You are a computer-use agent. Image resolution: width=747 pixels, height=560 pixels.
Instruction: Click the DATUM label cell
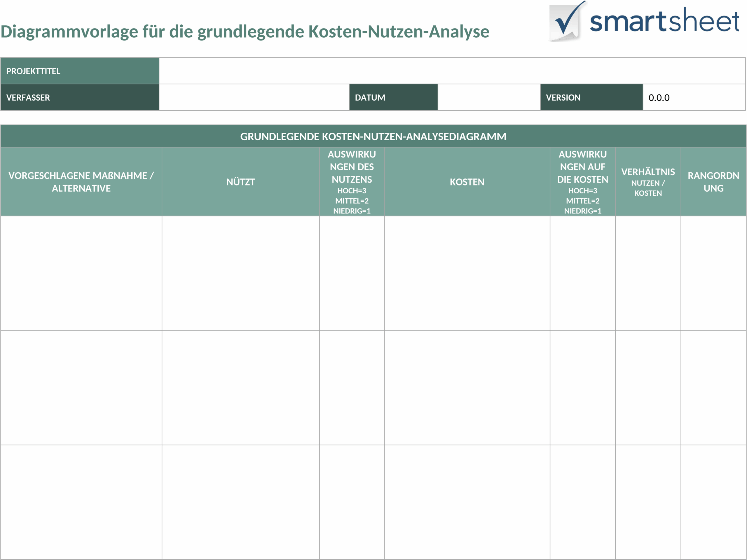(393, 97)
